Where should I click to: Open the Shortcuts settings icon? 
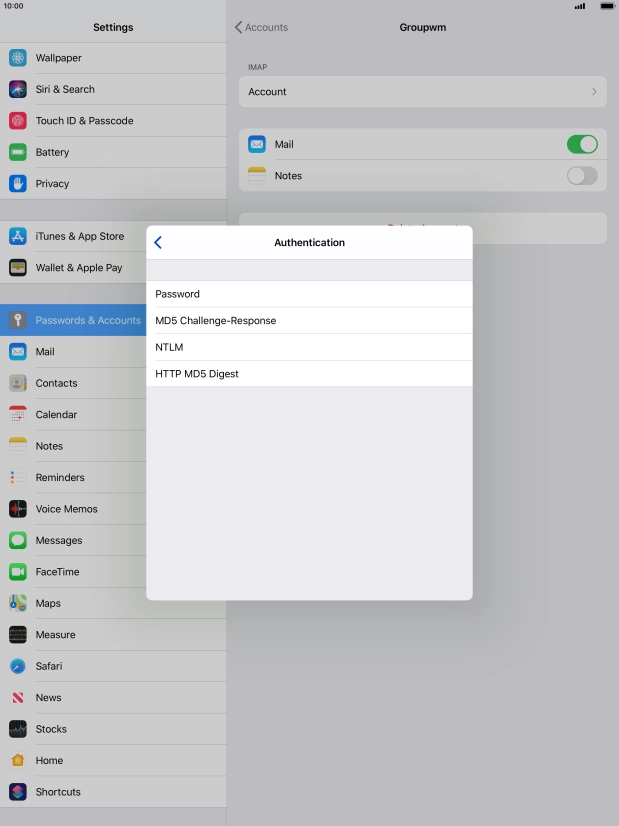[x=18, y=792]
